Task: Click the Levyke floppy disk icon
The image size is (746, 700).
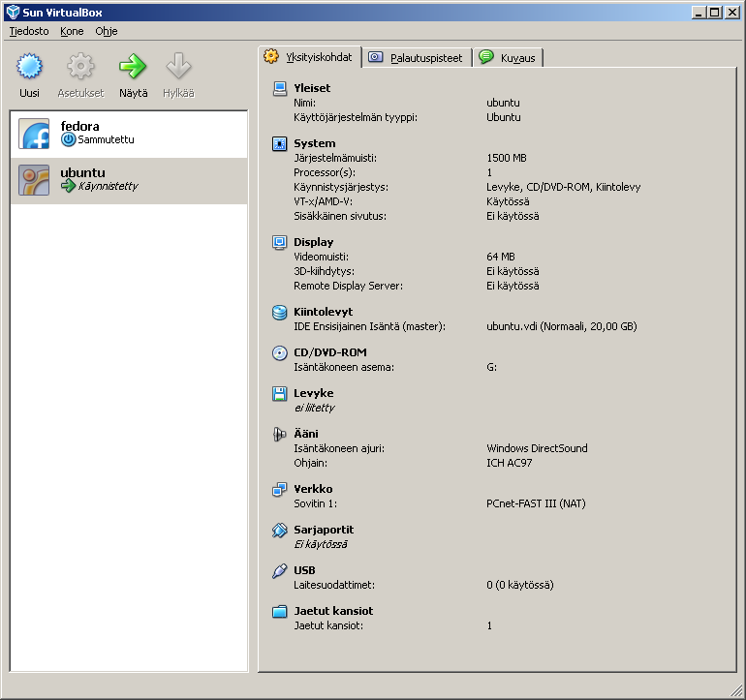Action: coord(280,393)
